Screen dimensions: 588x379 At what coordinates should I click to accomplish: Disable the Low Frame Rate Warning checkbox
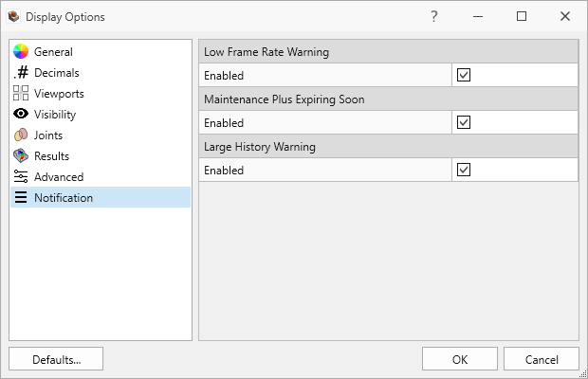[x=464, y=75]
